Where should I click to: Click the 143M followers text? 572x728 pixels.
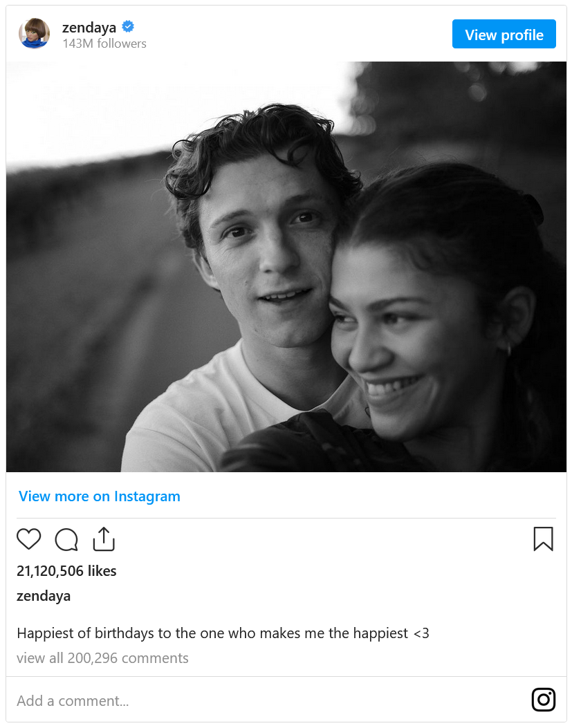pyautogui.click(x=104, y=44)
